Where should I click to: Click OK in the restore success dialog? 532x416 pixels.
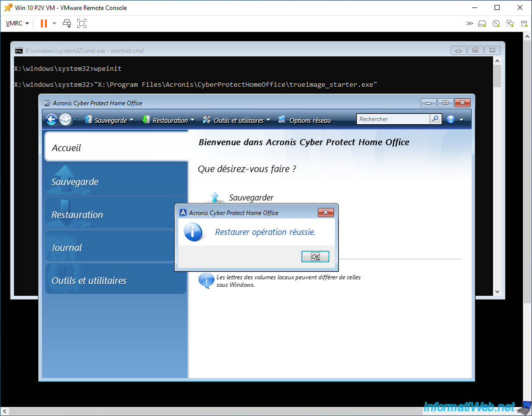pos(315,257)
